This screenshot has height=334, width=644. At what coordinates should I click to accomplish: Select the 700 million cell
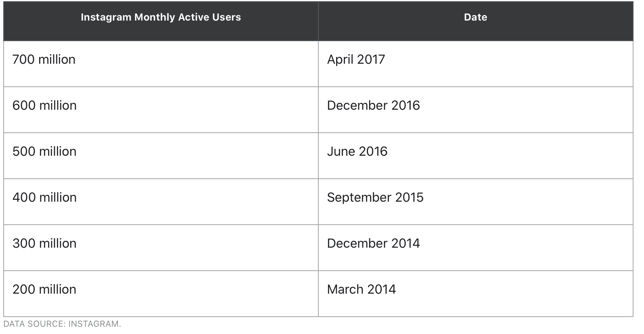(161, 64)
